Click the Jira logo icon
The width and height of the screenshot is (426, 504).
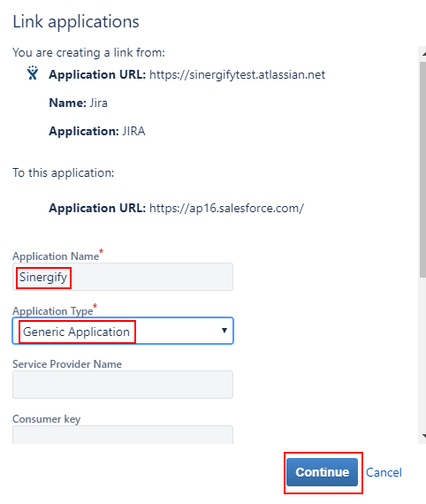pyautogui.click(x=33, y=73)
